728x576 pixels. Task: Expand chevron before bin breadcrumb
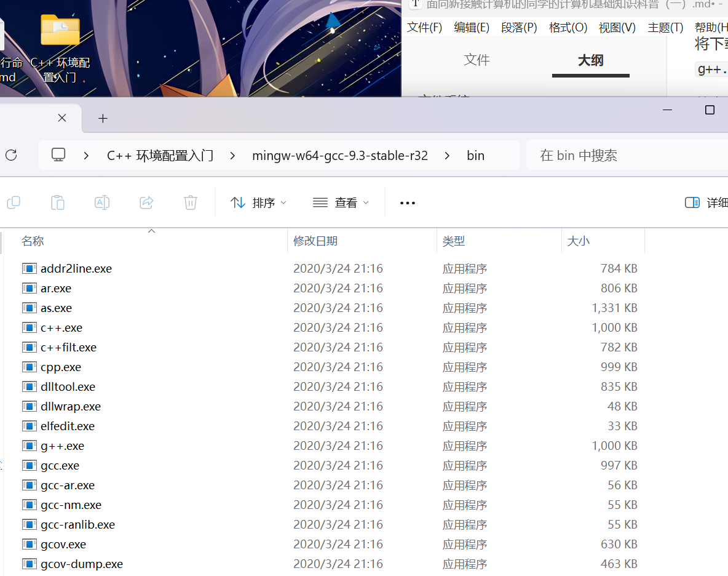point(447,156)
